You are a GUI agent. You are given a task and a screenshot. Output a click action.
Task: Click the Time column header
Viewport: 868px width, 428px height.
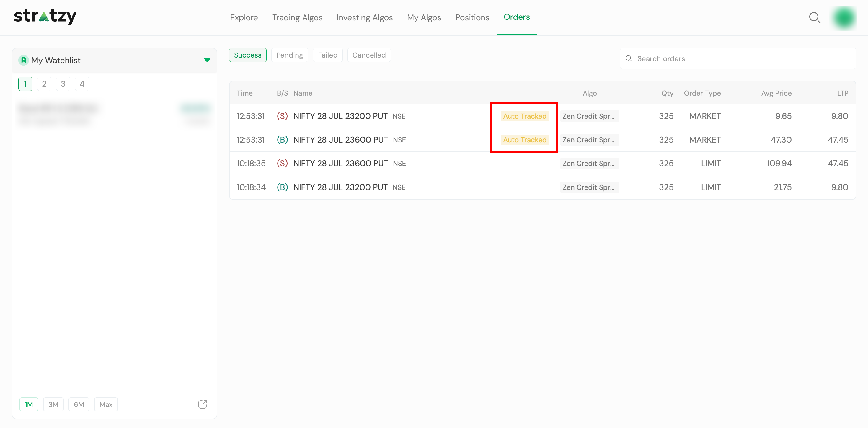(x=245, y=93)
